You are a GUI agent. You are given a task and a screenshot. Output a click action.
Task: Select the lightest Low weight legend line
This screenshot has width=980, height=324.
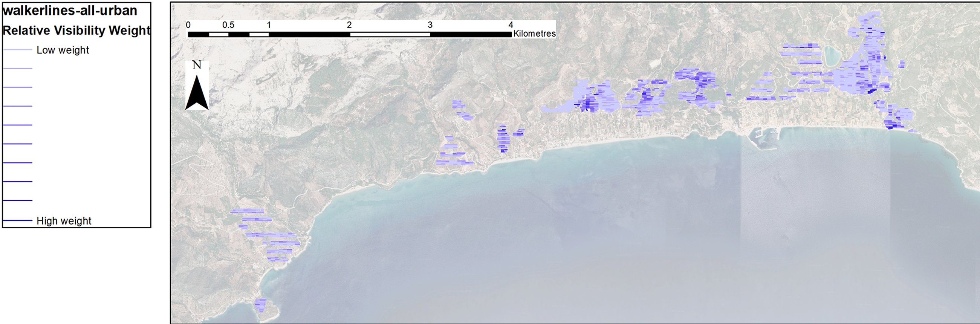coord(17,50)
